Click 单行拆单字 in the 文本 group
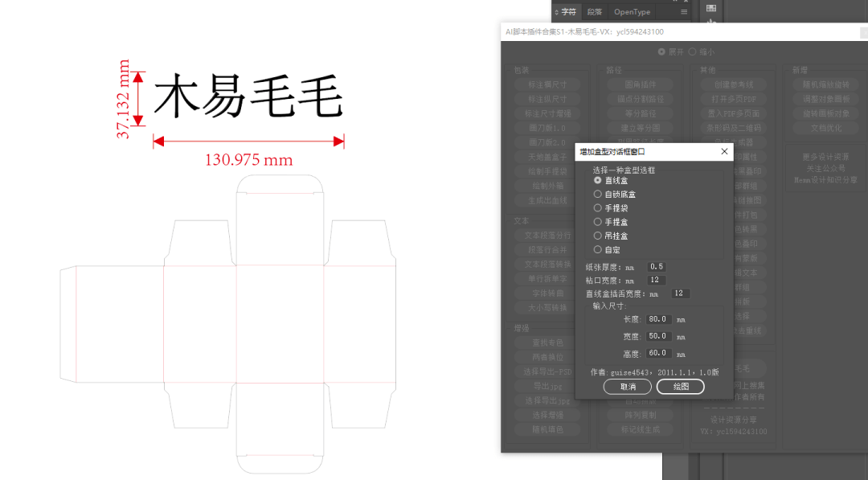The image size is (868, 480). click(x=547, y=279)
